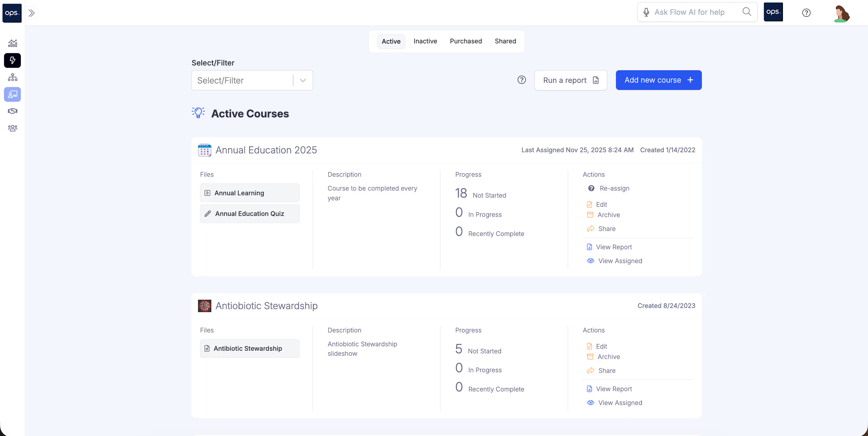Click the handshake sidebar icon
868x436 pixels.
coord(12,111)
